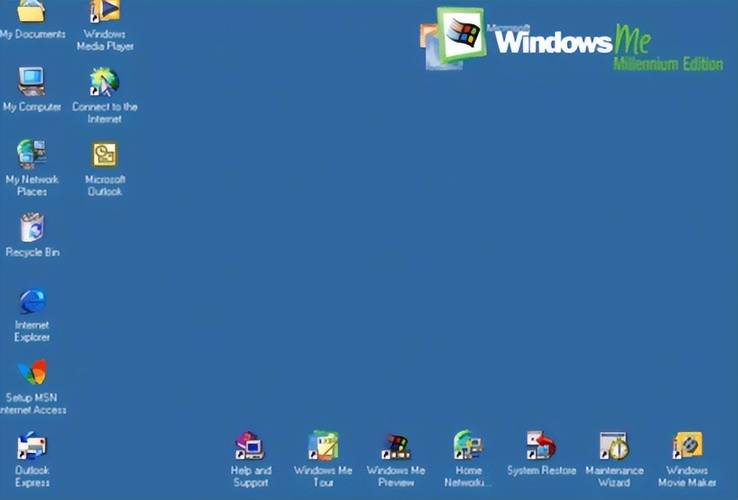
Task: Launch the Microsoft Outlook icon
Action: pos(104,154)
